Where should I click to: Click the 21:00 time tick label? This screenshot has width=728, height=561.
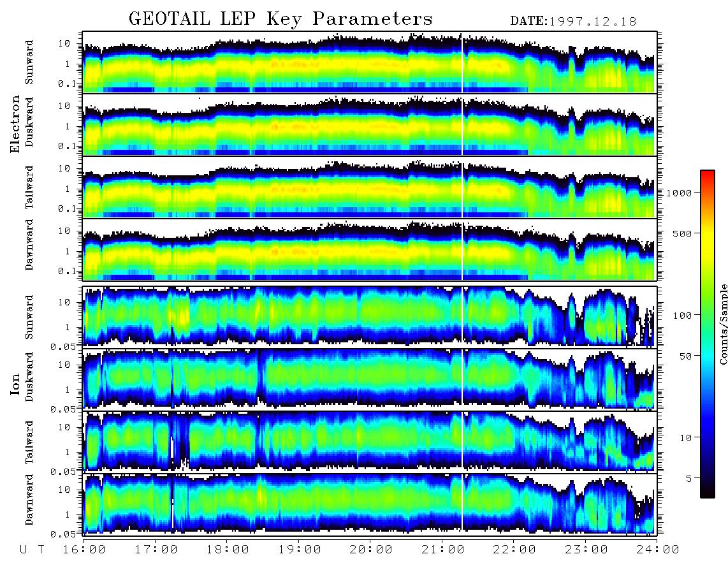443,550
